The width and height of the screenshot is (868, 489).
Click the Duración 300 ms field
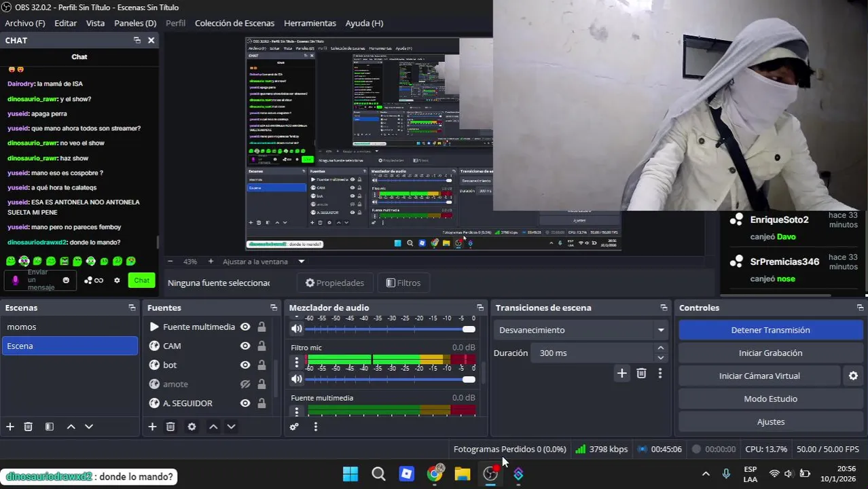pyautogui.click(x=592, y=353)
